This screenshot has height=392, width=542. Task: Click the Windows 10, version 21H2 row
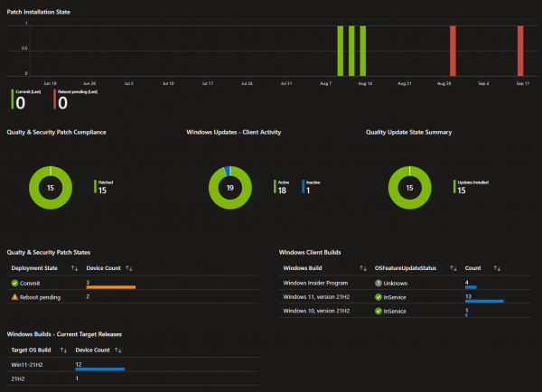[x=405, y=311]
